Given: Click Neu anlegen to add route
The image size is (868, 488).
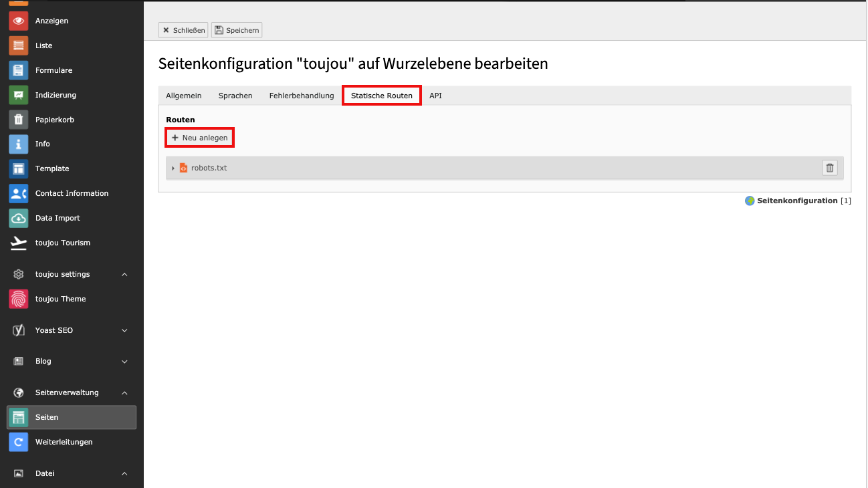Looking at the screenshot, I should [x=199, y=138].
